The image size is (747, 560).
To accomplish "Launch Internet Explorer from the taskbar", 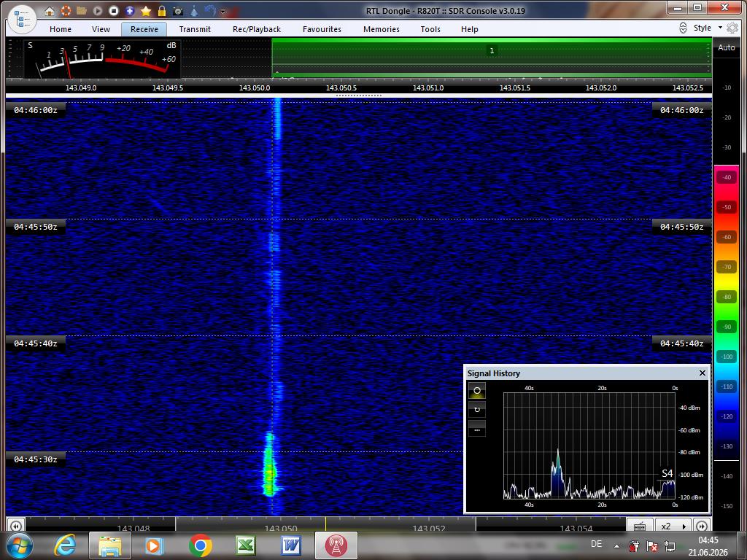I will pyautogui.click(x=65, y=545).
